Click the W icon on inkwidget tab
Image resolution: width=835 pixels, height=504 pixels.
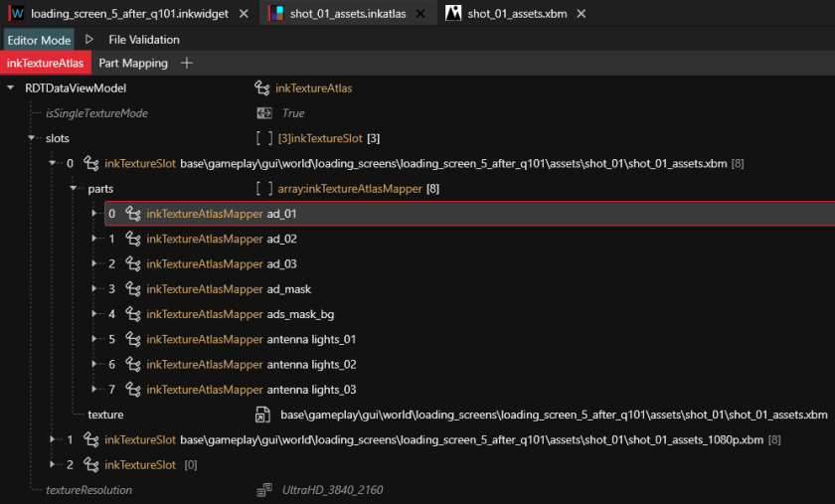[17, 13]
